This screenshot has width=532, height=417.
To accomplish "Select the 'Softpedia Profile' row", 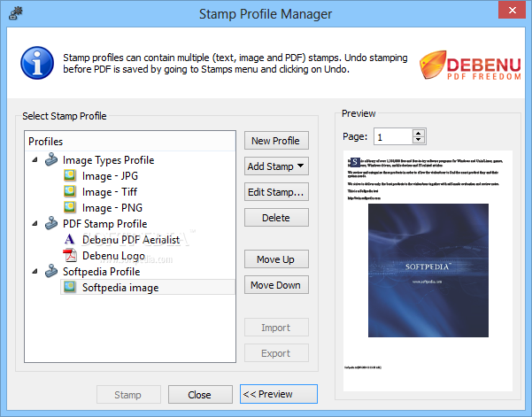I will tap(101, 272).
